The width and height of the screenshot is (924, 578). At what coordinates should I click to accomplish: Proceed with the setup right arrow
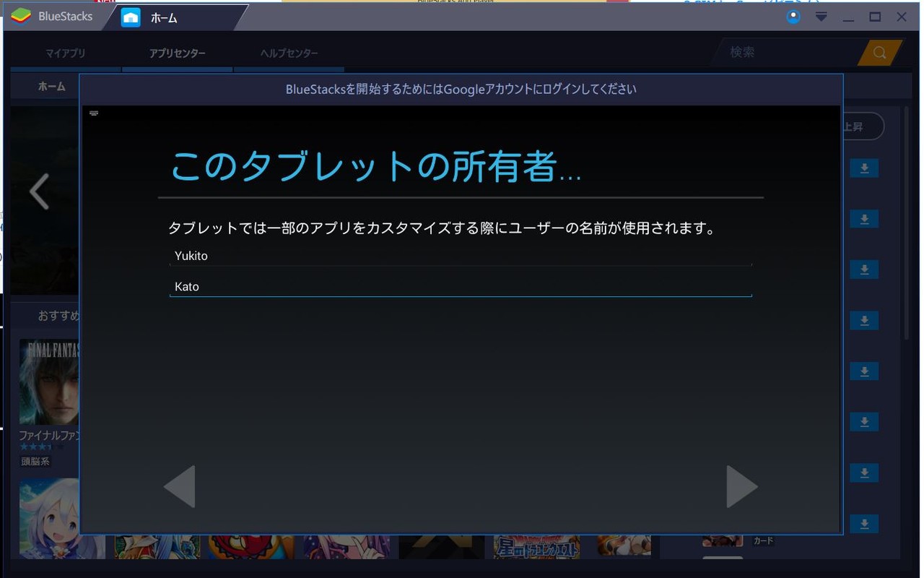[x=742, y=486]
